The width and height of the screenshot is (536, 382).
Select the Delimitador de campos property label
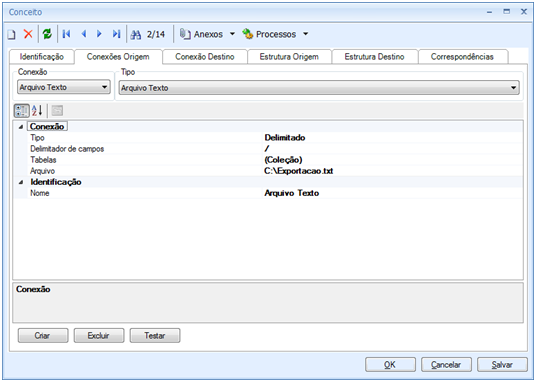coord(67,149)
